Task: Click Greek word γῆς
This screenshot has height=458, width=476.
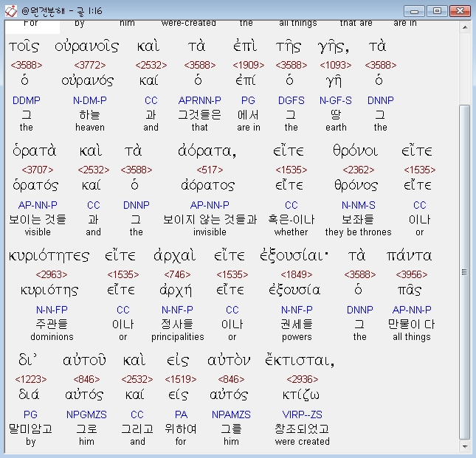Action: click(x=332, y=47)
